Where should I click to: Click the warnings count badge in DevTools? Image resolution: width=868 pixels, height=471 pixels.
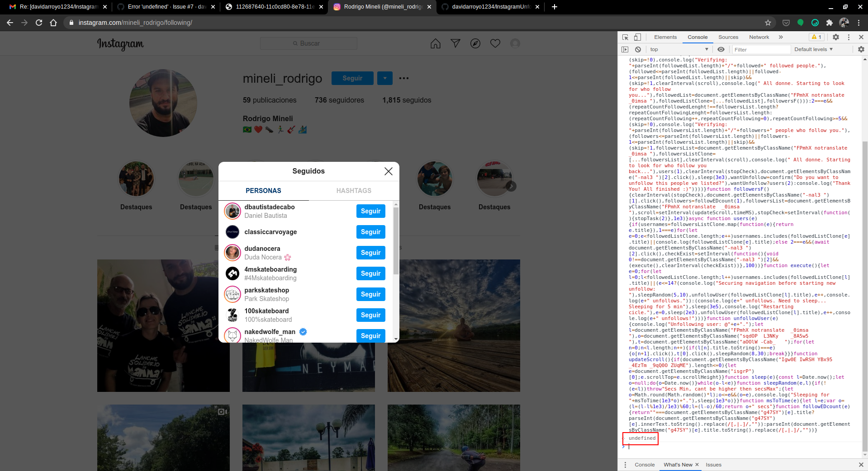tap(817, 37)
